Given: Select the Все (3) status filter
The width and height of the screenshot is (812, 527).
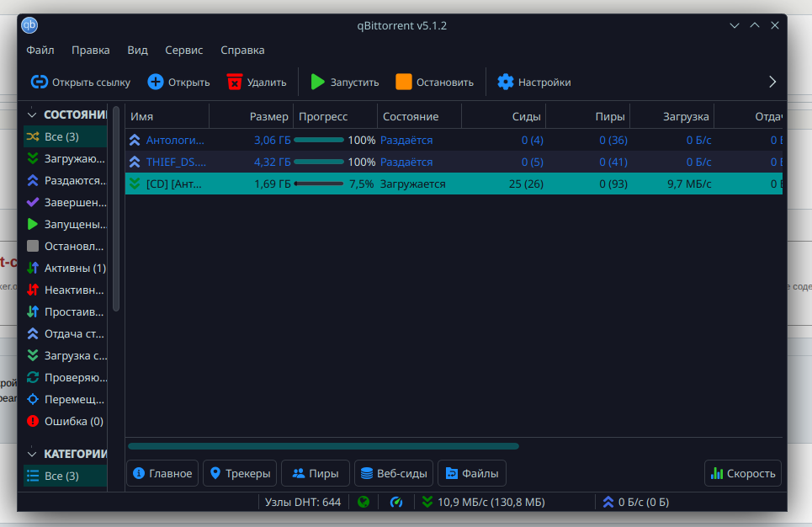Looking at the screenshot, I should (66, 137).
